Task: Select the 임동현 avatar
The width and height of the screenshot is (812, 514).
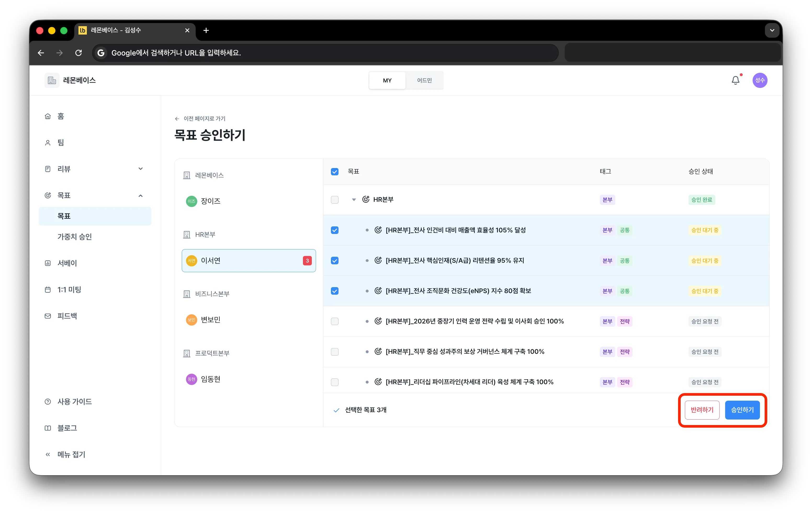Action: click(191, 379)
